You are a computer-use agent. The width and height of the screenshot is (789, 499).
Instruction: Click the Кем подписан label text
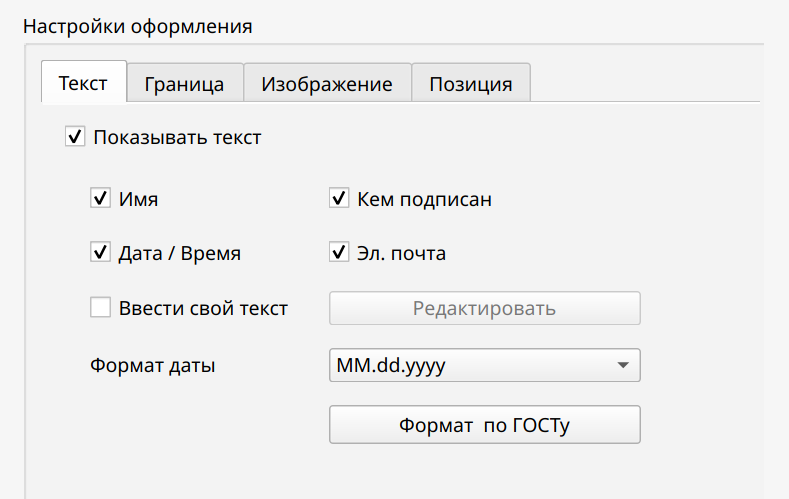424,199
